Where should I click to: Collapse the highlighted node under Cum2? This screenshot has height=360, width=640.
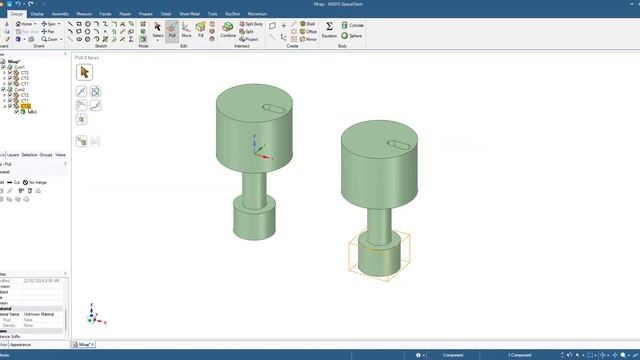5,106
